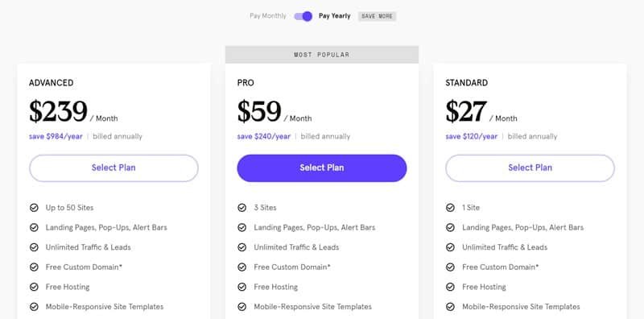Select Plan for the Pro tier
Viewport: 644px width, 319px height.
(x=321, y=168)
